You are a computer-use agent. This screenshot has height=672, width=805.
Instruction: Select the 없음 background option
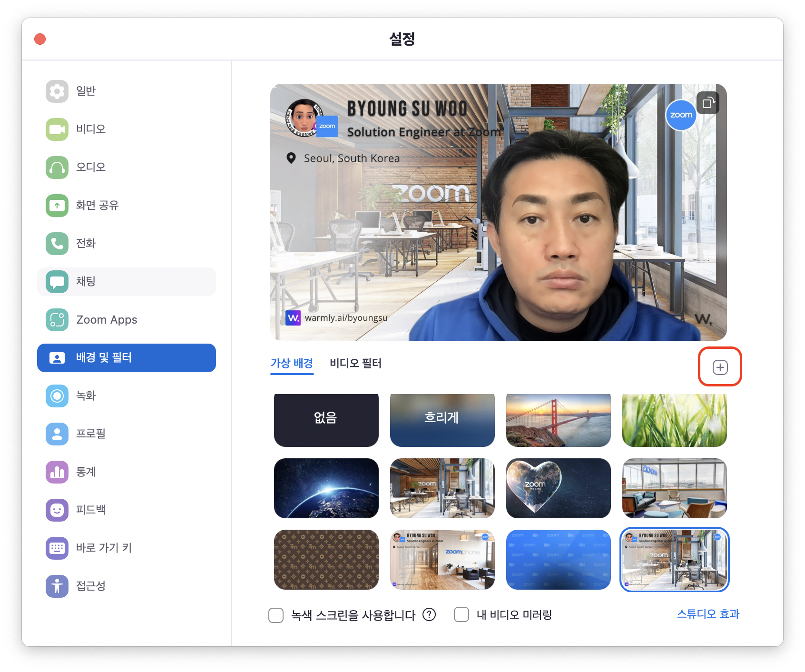coord(326,420)
